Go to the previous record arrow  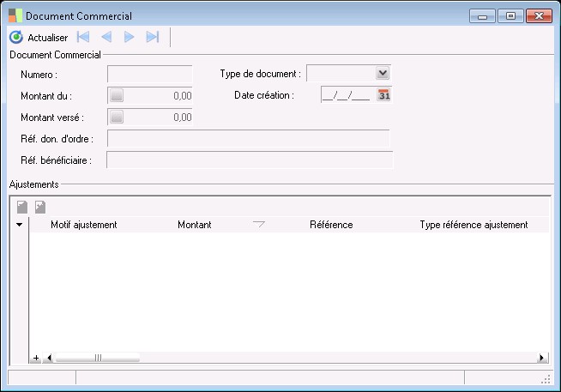(106, 37)
